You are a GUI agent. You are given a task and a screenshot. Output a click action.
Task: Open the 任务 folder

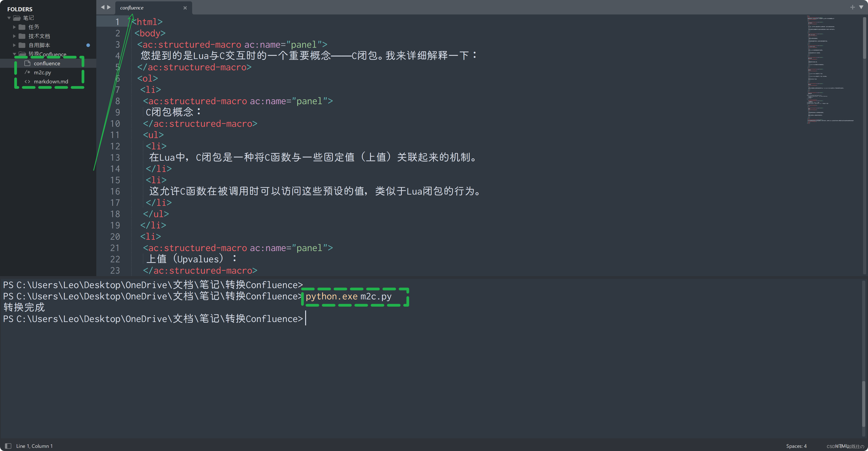(x=34, y=27)
